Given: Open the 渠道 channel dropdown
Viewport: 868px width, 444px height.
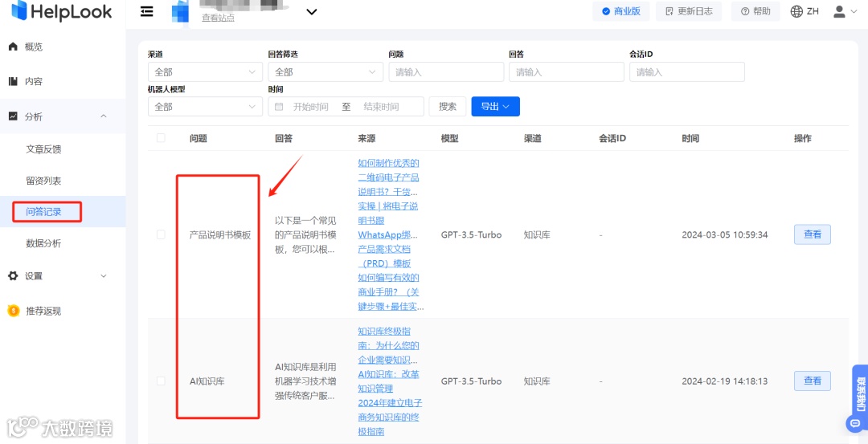Looking at the screenshot, I should pos(206,72).
